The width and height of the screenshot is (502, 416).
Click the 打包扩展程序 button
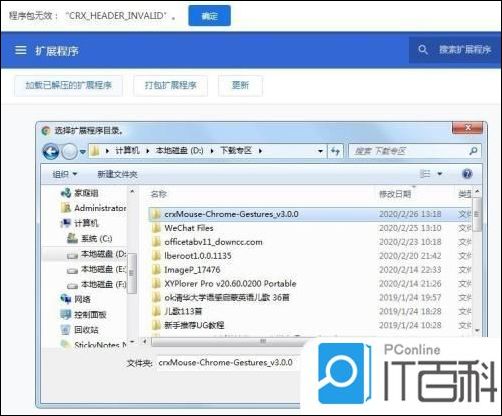(x=170, y=85)
